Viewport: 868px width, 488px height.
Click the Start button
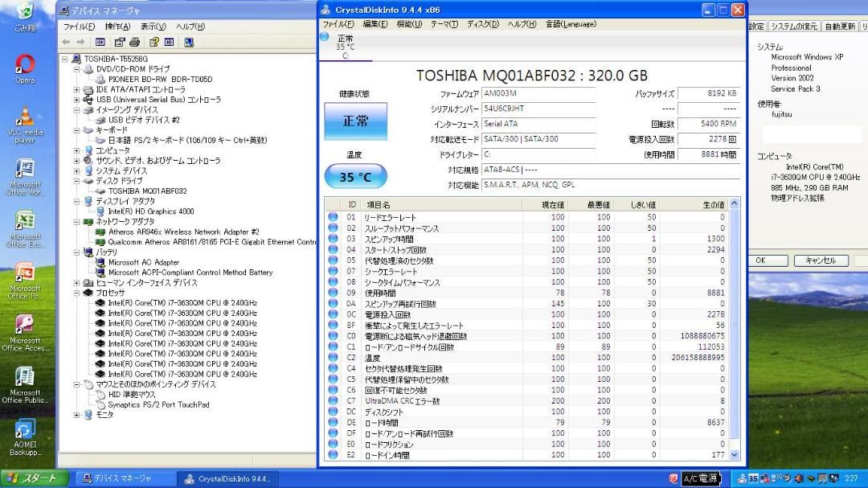coord(35,478)
